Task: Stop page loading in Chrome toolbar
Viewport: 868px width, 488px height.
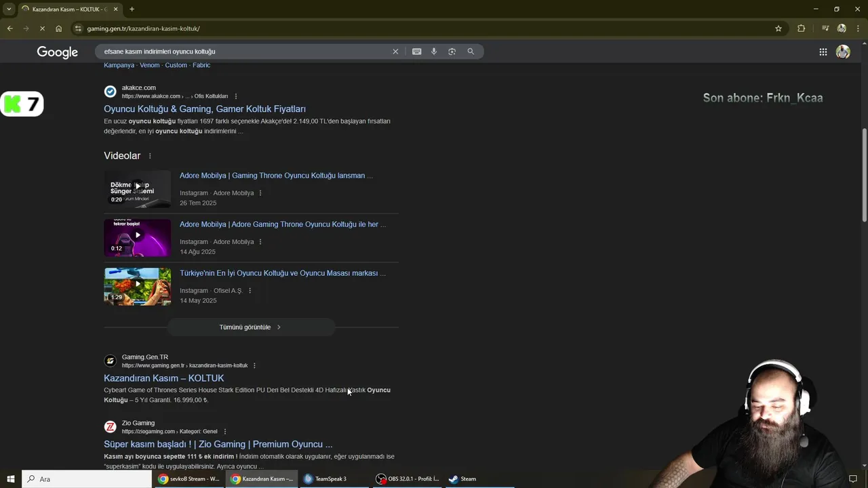Action: click(x=41, y=28)
